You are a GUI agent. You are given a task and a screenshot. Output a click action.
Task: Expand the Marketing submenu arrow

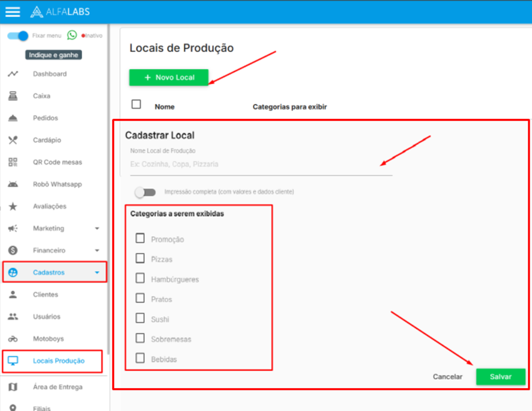coord(97,228)
